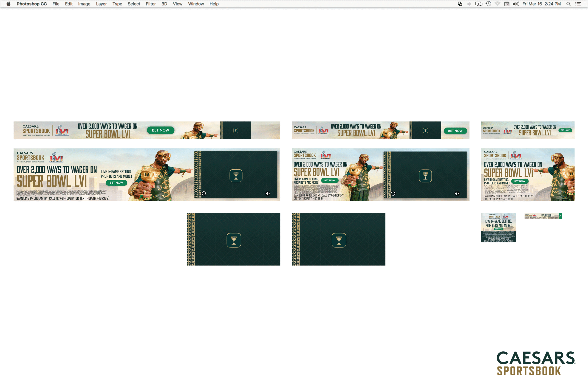The image size is (588, 387).
Task: Click "LIVE IN-GAME BETTING" text in left billboard
Action: (x=116, y=171)
